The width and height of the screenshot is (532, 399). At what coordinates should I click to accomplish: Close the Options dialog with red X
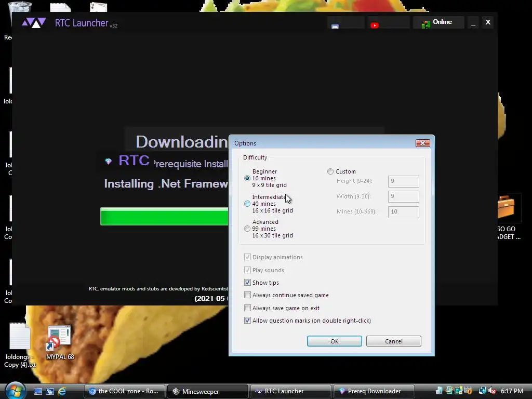click(423, 143)
